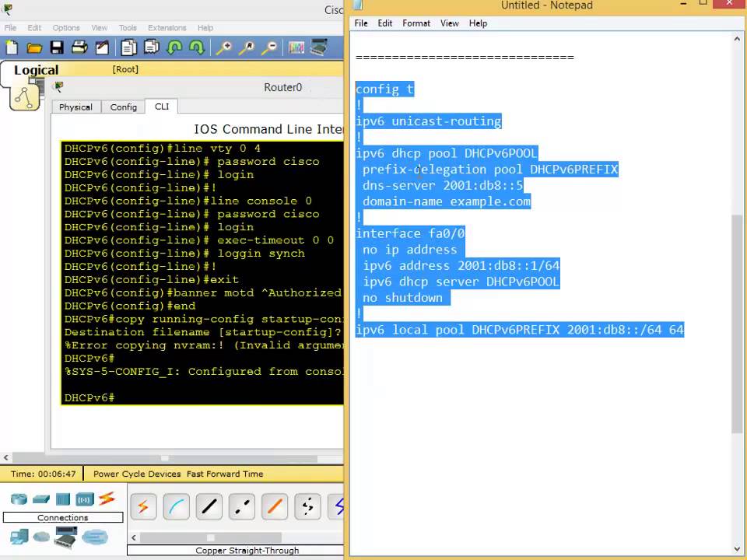
Task: Click the Zoom In magnifier
Action: (x=223, y=47)
